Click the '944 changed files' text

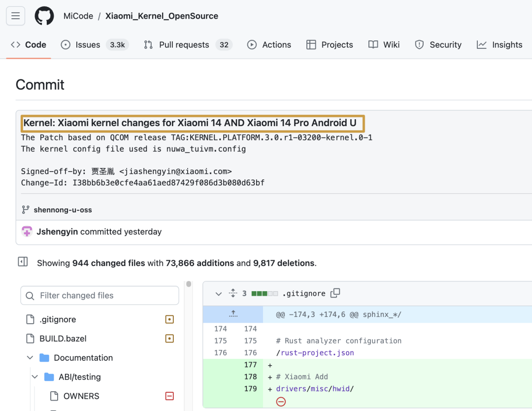point(108,263)
